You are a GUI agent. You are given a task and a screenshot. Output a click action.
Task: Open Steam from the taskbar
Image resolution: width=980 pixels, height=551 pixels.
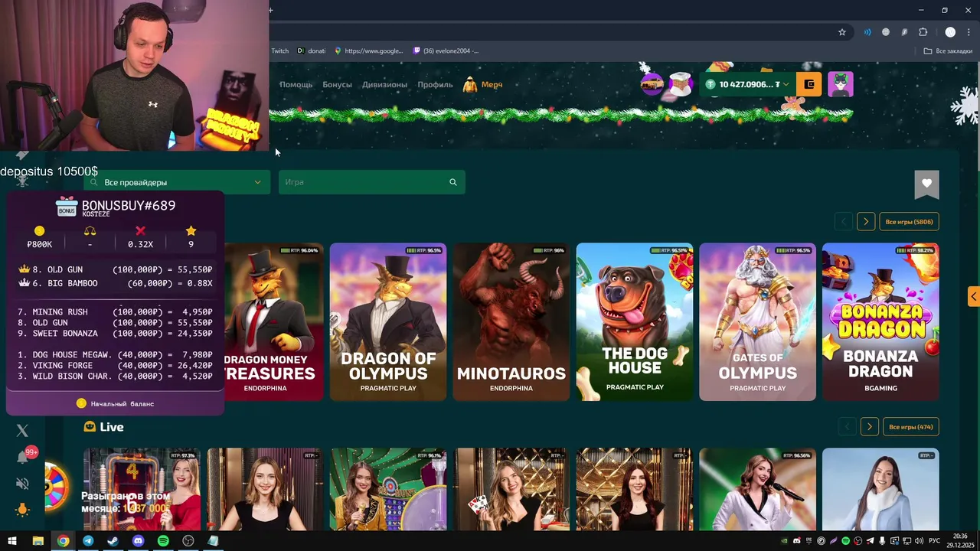[x=113, y=541]
